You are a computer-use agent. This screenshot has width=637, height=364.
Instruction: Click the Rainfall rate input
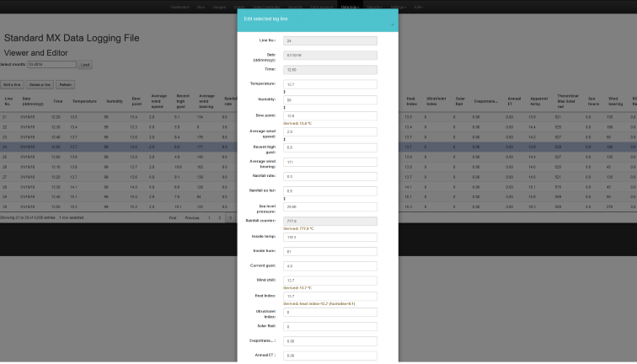pos(330,176)
